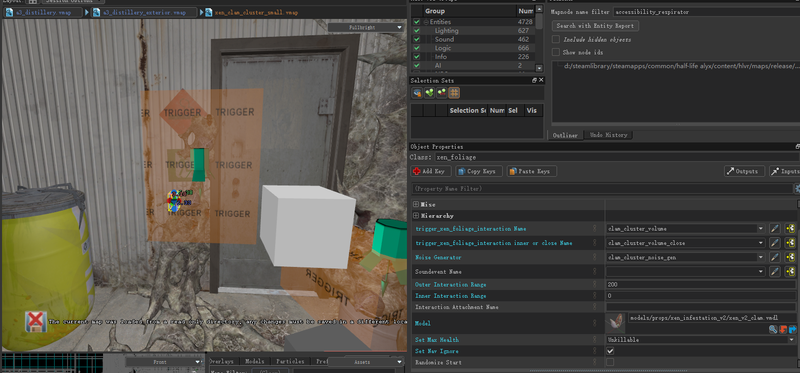Viewport: 800px width, 373px height.
Task: Switch to the Overlays tab
Action: (221, 361)
